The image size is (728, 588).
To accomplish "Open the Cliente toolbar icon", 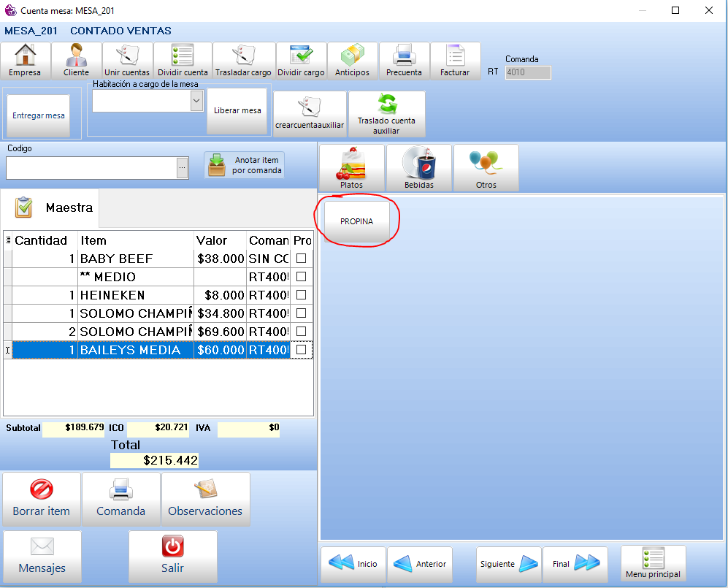I will click(x=76, y=56).
